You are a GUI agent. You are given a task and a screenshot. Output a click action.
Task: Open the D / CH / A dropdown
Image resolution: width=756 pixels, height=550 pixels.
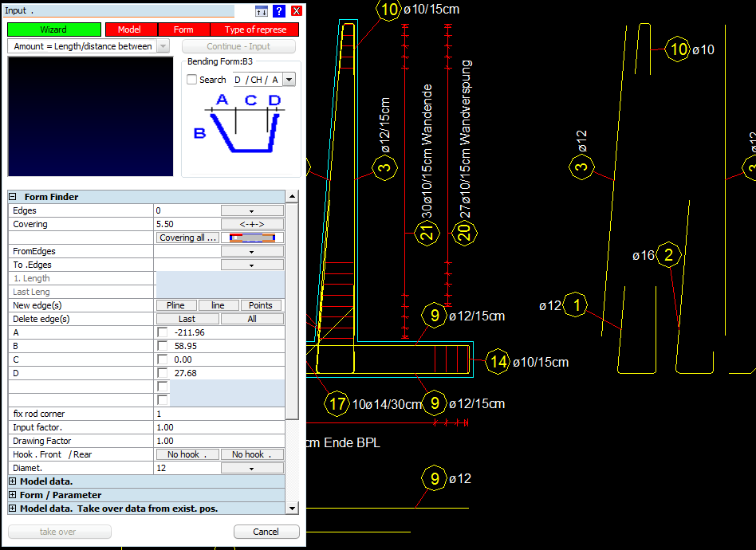289,80
